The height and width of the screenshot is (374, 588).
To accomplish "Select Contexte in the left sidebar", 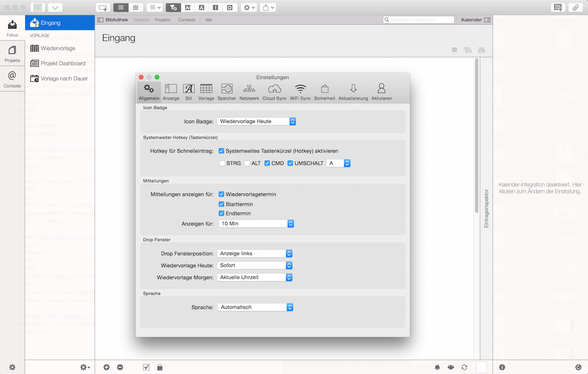I will 12,79.
